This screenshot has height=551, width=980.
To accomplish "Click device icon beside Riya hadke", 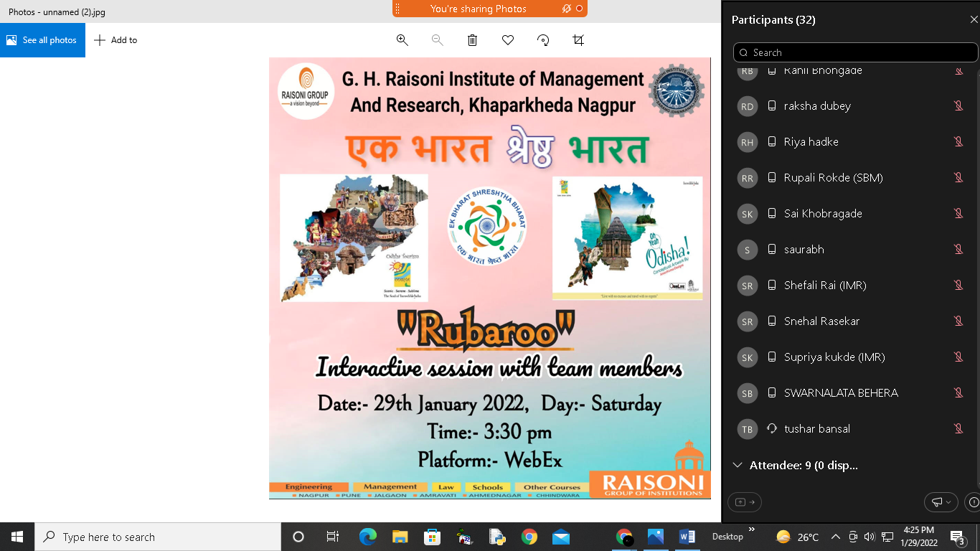I will pyautogui.click(x=772, y=142).
